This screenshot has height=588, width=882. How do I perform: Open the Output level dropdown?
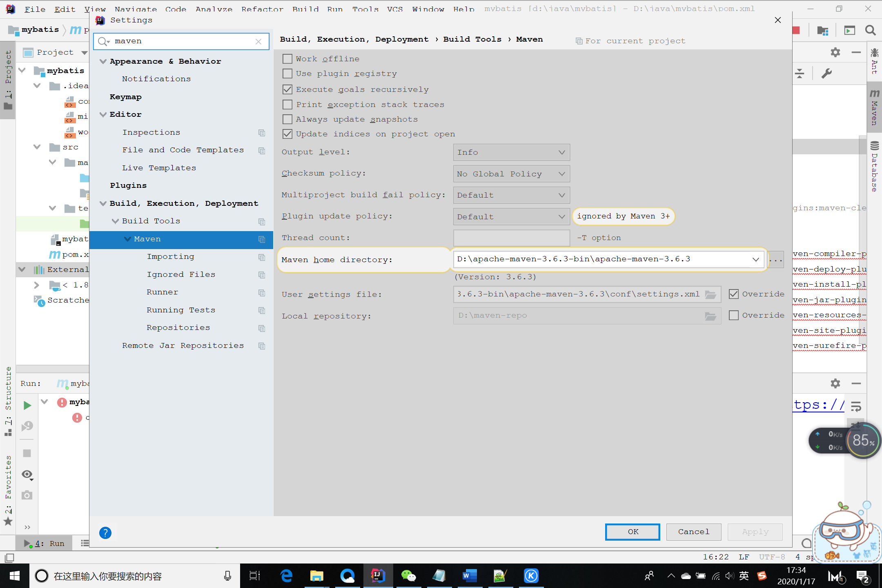[511, 152]
